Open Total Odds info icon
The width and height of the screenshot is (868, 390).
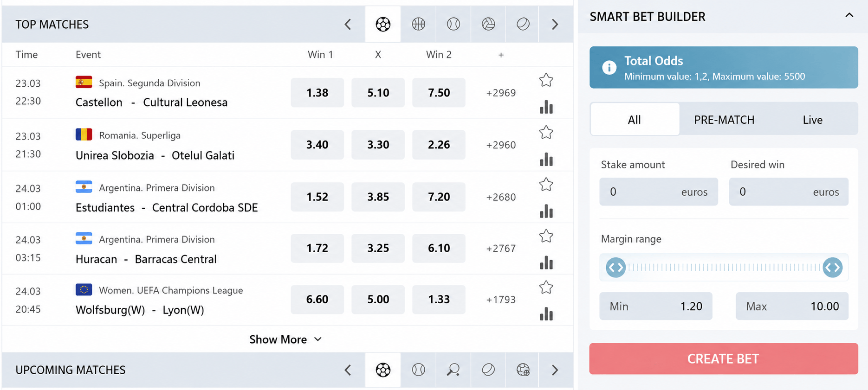click(x=609, y=68)
